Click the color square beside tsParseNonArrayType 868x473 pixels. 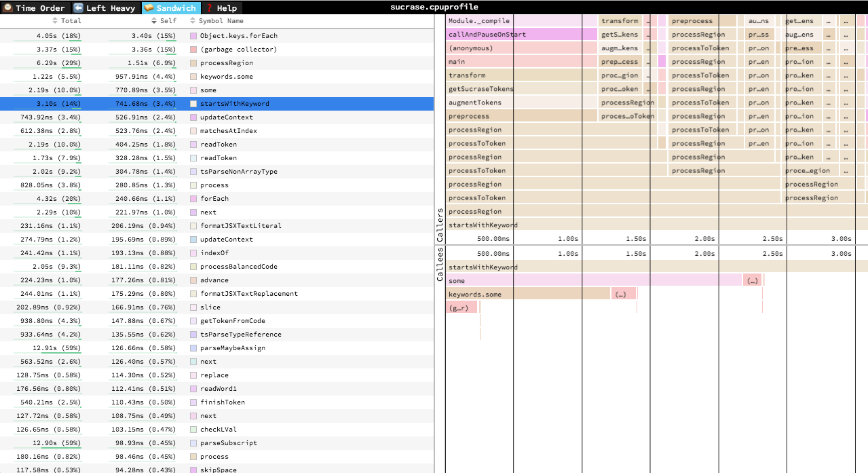tap(193, 172)
